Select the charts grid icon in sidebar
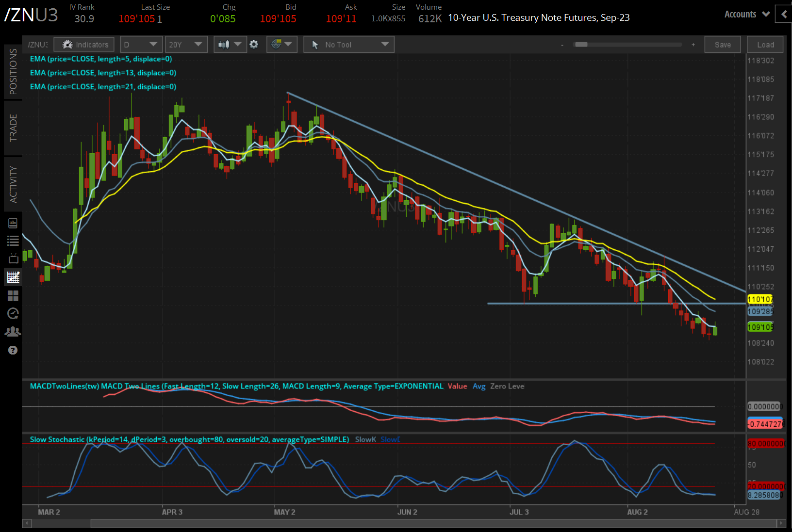 click(x=13, y=277)
